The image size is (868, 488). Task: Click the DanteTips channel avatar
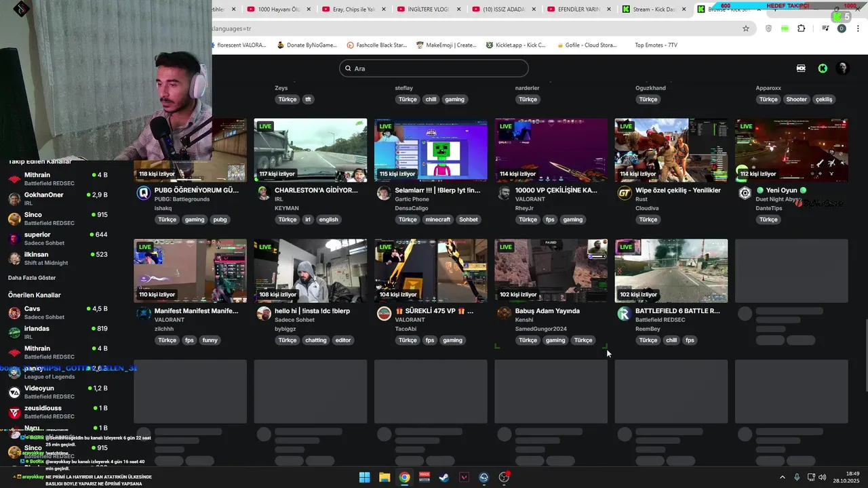coord(745,193)
